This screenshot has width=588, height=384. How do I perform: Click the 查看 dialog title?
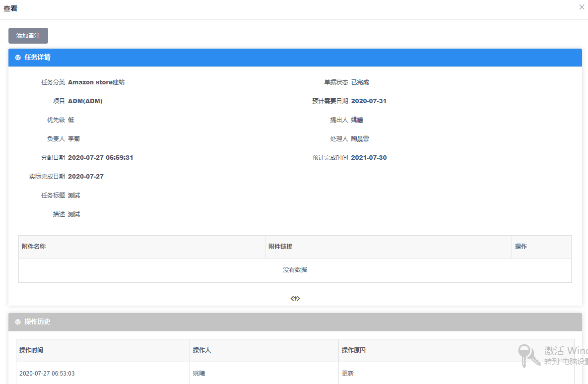[10, 8]
